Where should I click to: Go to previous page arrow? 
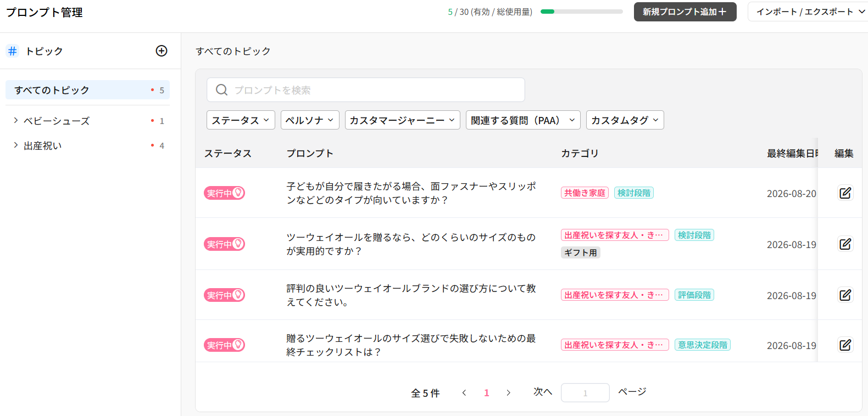tap(464, 393)
